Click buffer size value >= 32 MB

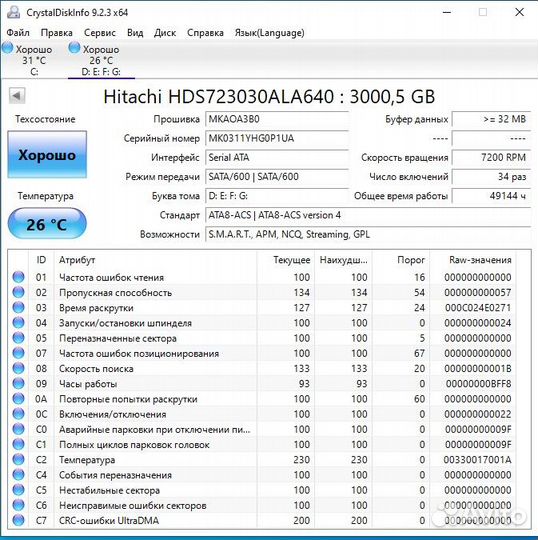pos(491,120)
